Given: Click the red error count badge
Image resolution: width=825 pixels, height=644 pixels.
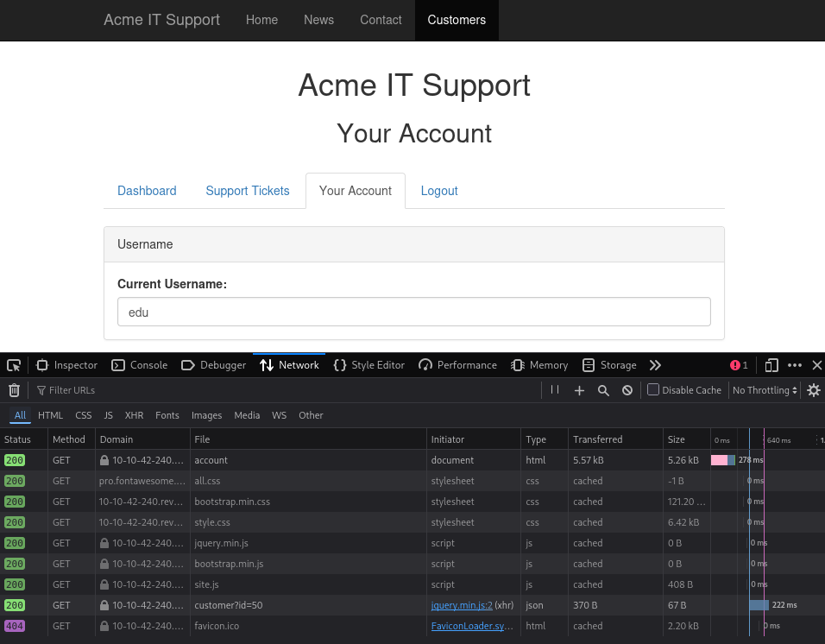Looking at the screenshot, I should (x=739, y=365).
